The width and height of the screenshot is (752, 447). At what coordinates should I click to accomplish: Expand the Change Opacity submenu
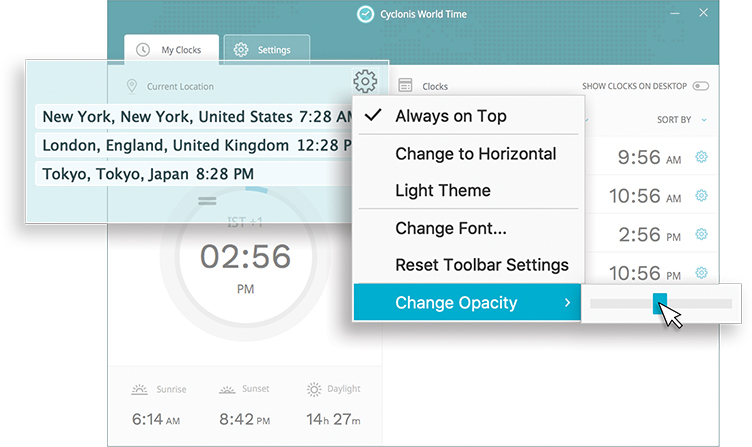pos(466,302)
